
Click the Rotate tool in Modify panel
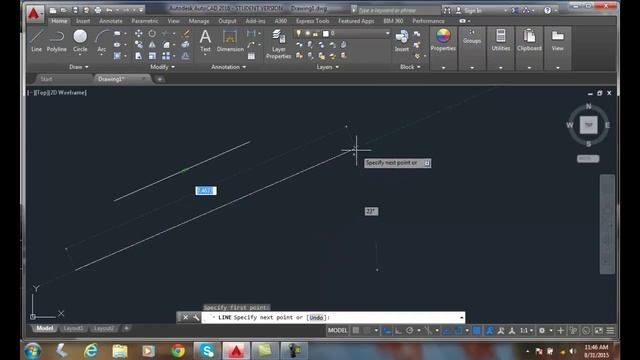coord(152,33)
